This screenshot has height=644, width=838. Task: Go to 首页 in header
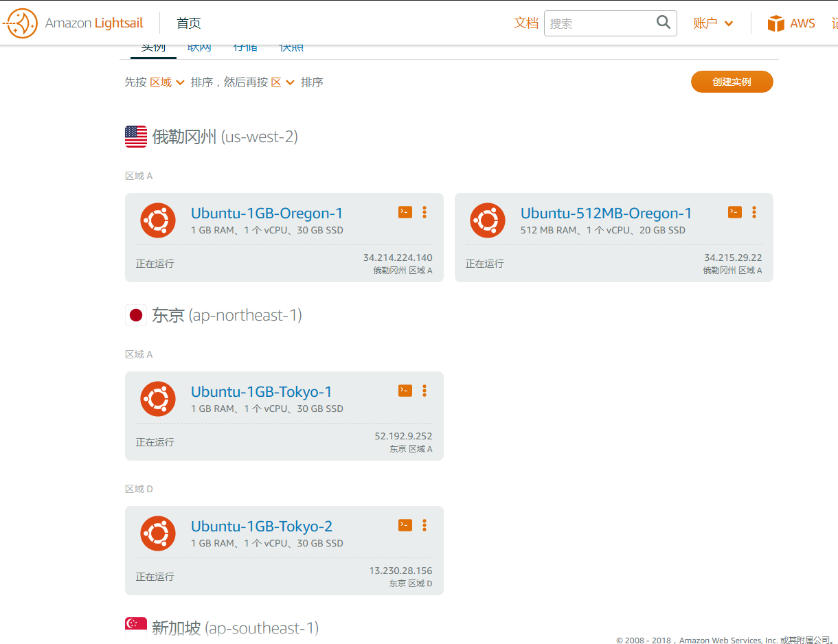[189, 23]
